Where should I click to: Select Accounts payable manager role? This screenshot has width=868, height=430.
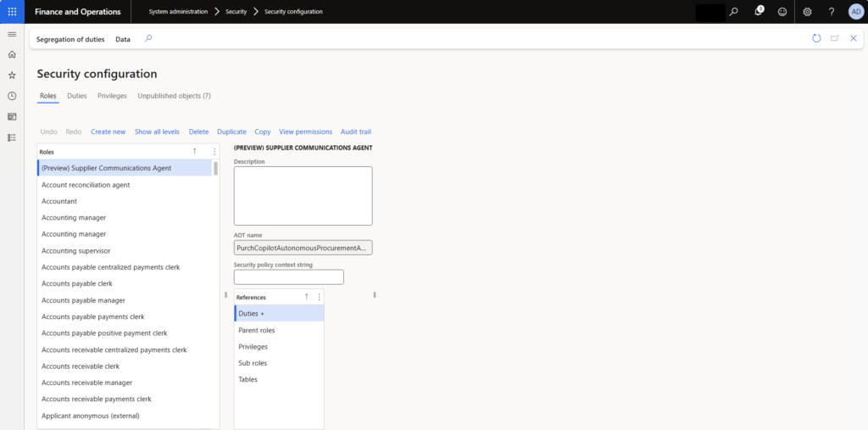coord(83,300)
